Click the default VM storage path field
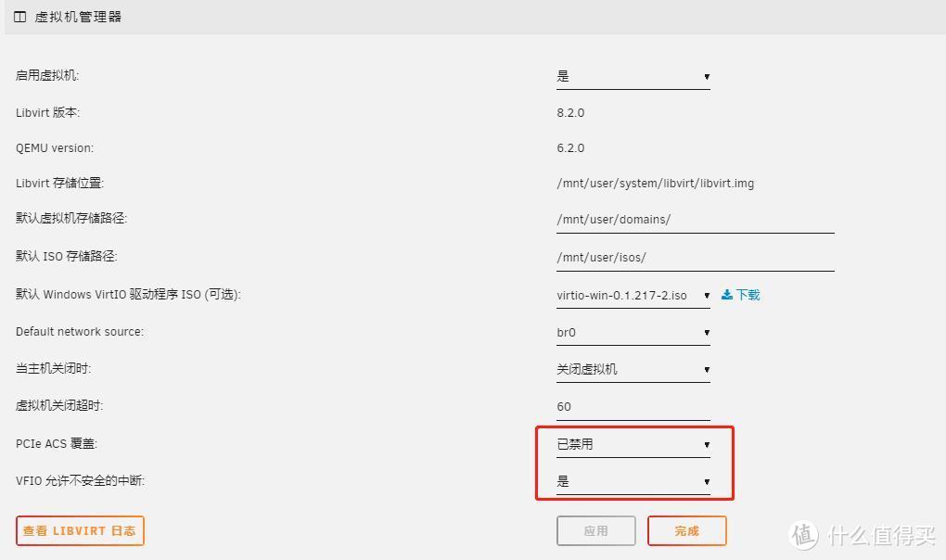946x560 pixels. [696, 220]
